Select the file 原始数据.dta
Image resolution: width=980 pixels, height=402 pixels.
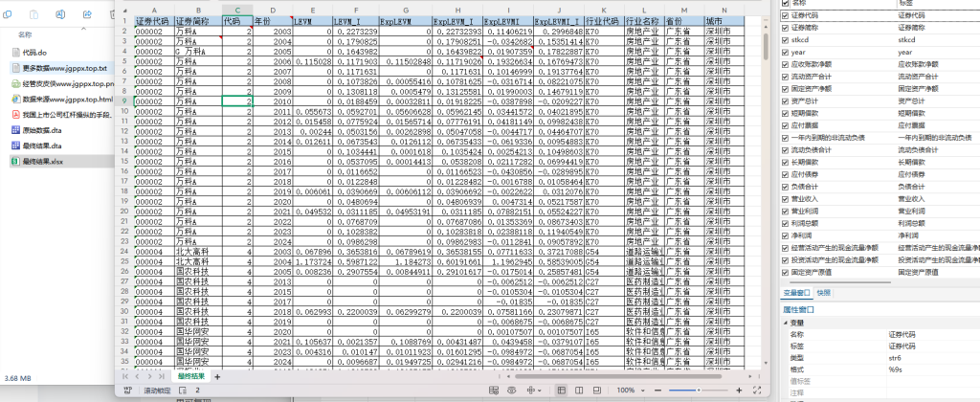pos(37,130)
